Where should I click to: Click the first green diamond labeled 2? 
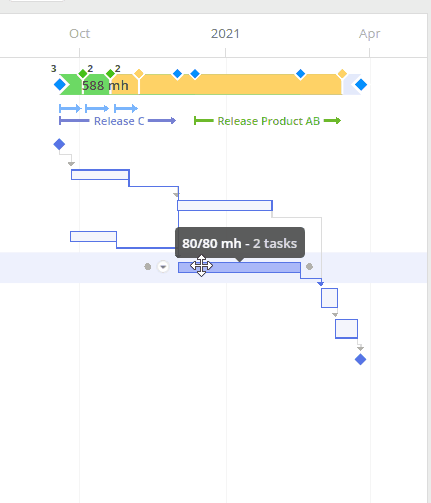(x=82, y=74)
